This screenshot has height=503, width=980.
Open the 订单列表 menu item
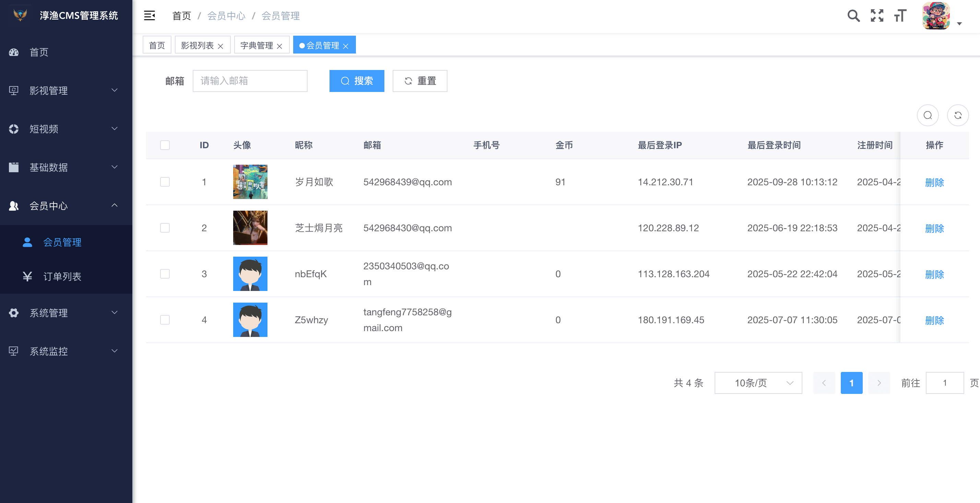click(x=62, y=277)
